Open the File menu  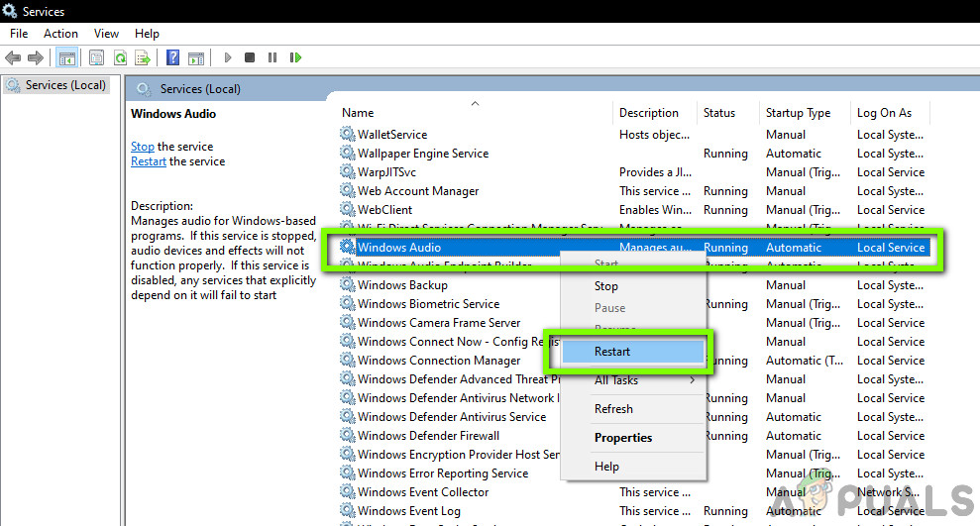(x=19, y=34)
